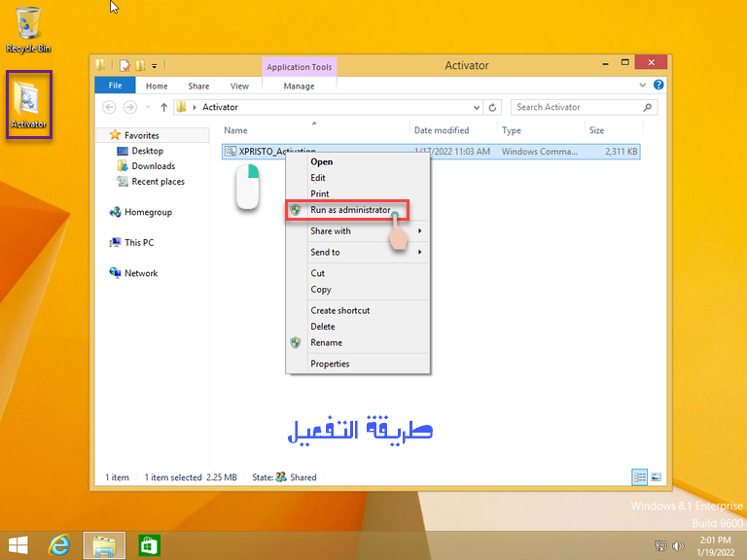The width and height of the screenshot is (747, 560).
Task: Expand the Send to submenu arrow
Action: [x=420, y=252]
